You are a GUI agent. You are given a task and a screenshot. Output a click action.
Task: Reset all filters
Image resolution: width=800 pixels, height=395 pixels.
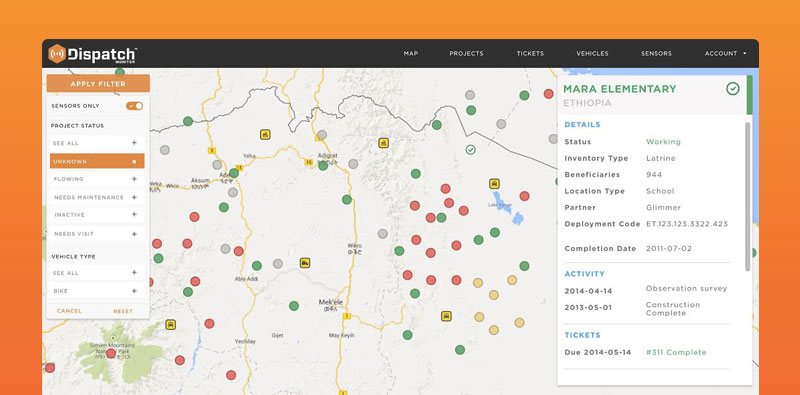(123, 311)
